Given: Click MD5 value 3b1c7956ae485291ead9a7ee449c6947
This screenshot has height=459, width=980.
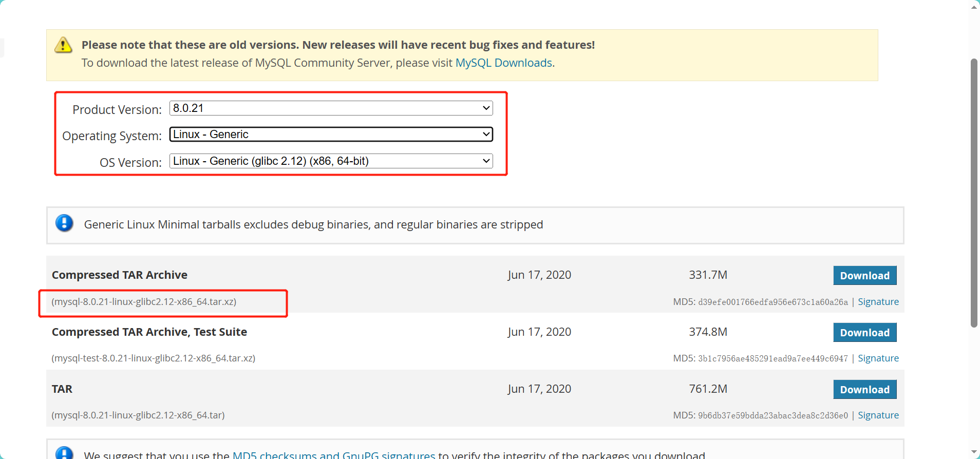Looking at the screenshot, I should [773, 359].
